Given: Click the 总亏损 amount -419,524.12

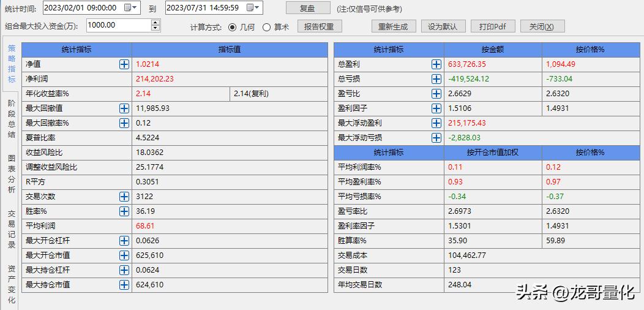Looking at the screenshot, I should click(468, 79).
